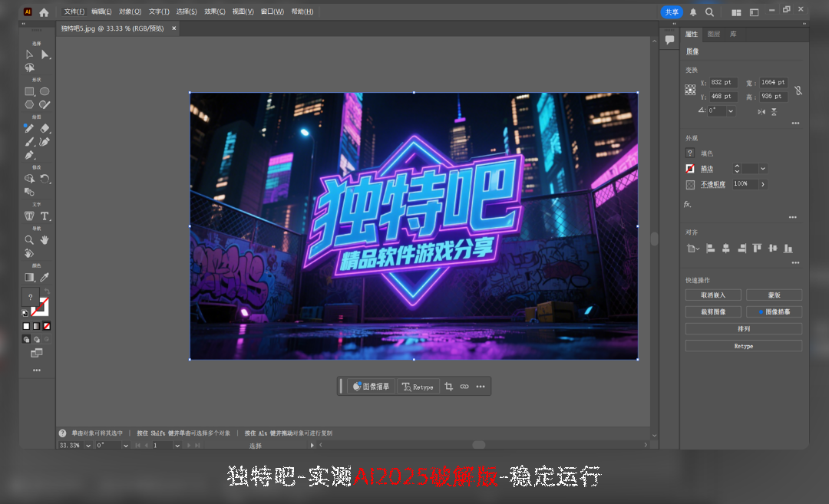The height and width of the screenshot is (504, 829).
Task: Open zoom level dropdown at 33.33%
Action: pyautogui.click(x=88, y=445)
